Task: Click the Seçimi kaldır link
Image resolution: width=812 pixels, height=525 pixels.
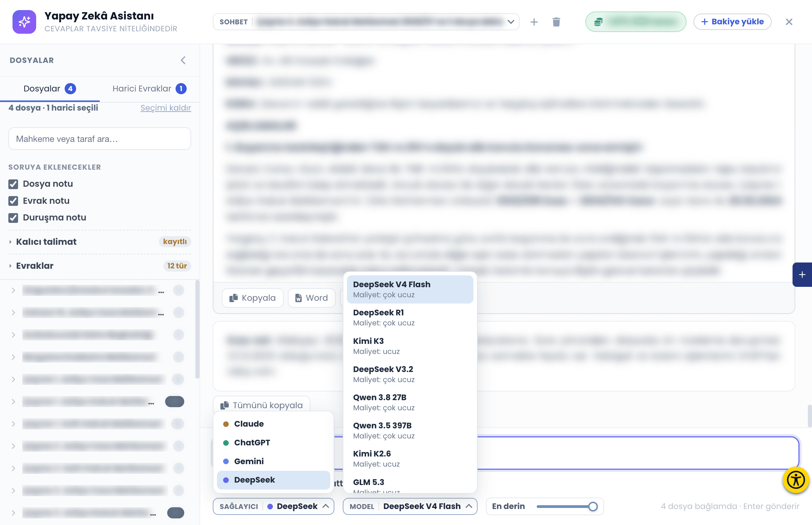Action: (x=166, y=108)
